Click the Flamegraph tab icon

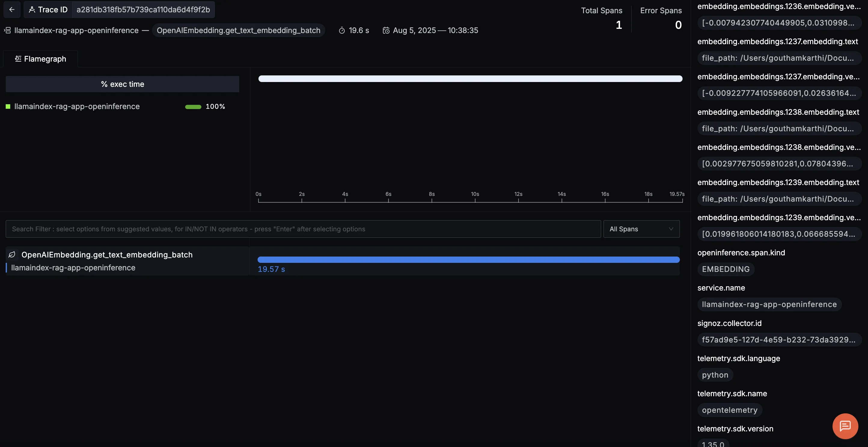pyautogui.click(x=18, y=59)
